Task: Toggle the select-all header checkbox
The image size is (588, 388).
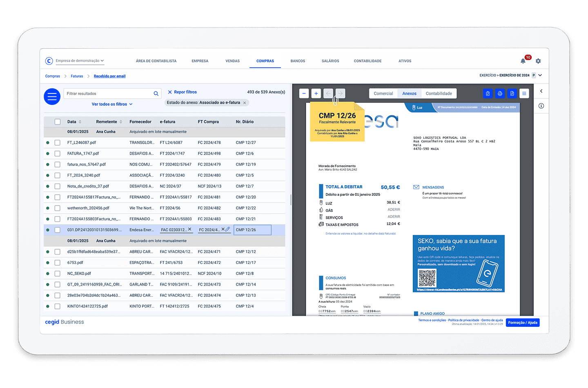Action: [x=58, y=122]
